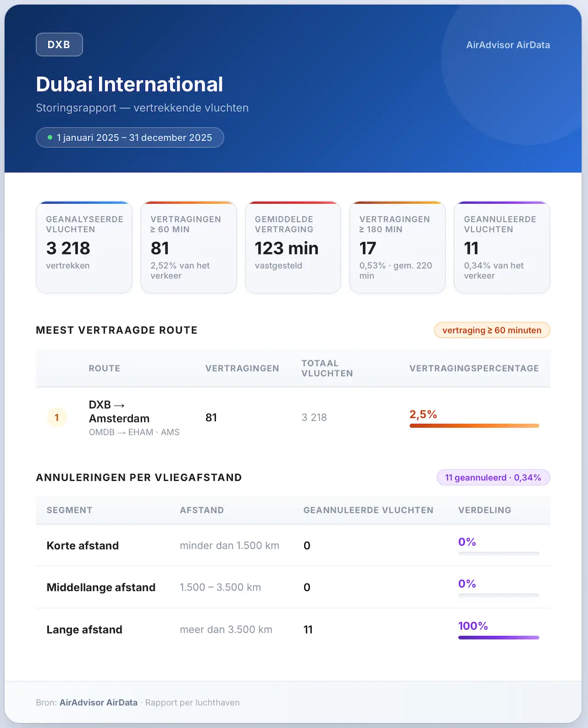Click the value 17 in delay card
This screenshot has height=728, width=588.
[367, 248]
